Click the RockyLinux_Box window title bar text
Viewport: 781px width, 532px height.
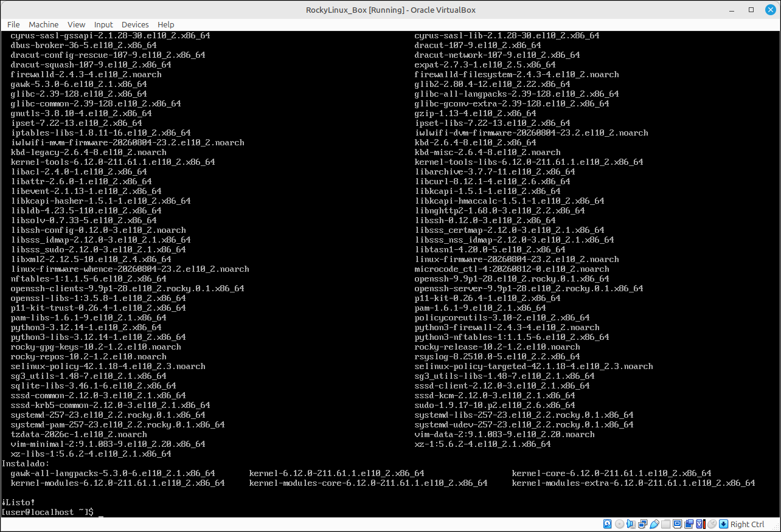[390, 10]
